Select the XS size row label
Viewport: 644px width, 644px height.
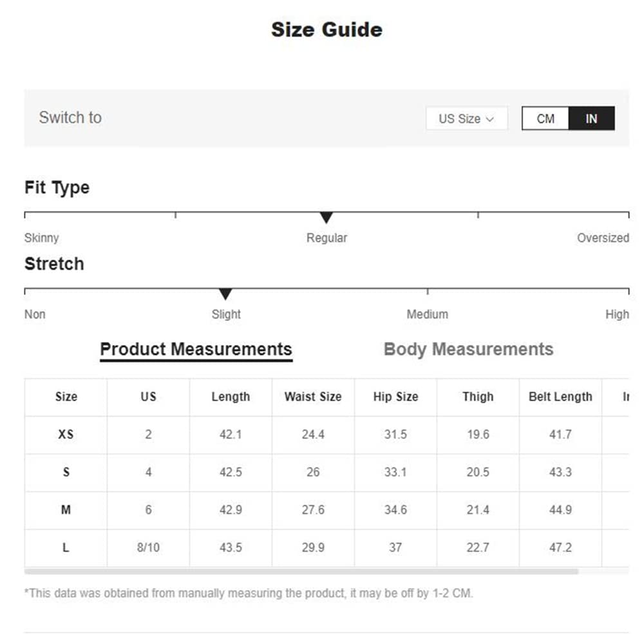pyautogui.click(x=66, y=435)
